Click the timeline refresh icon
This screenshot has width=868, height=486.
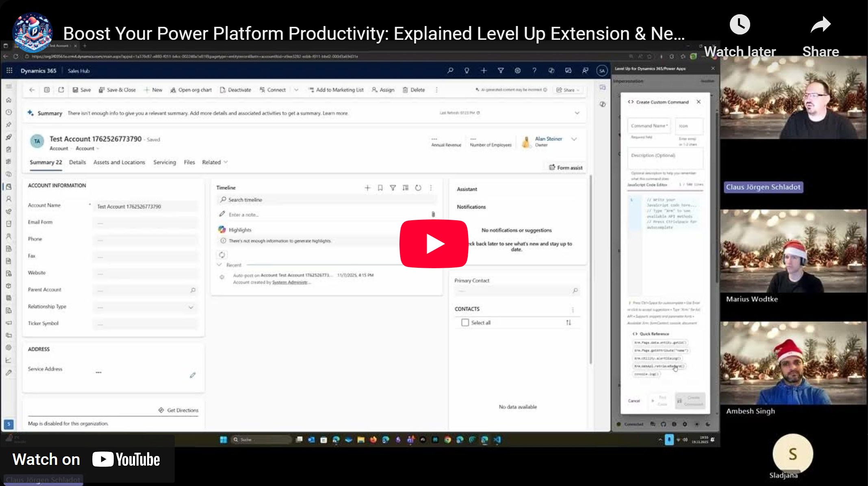coord(418,188)
